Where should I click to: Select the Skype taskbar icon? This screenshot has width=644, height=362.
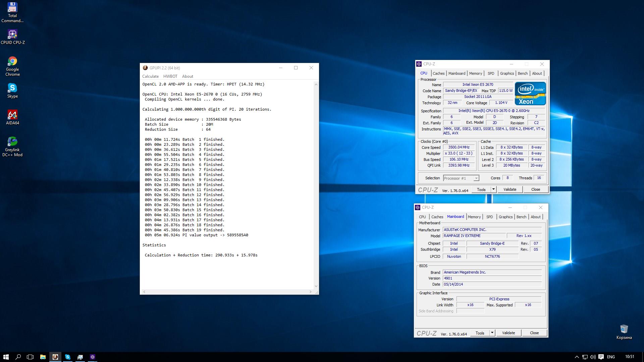[68, 357]
